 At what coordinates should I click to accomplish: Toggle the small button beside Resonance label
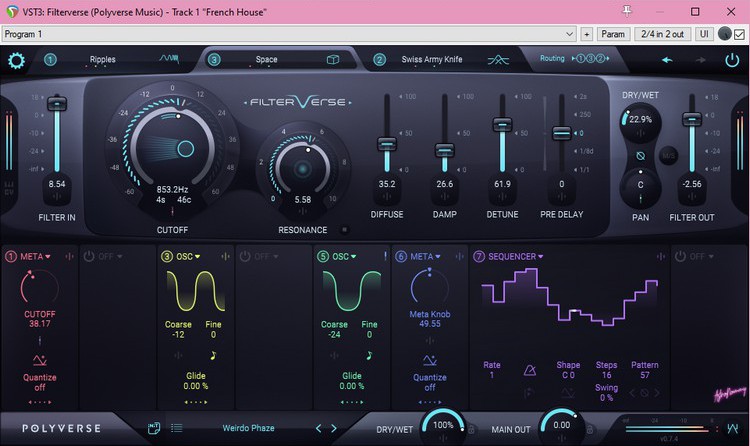point(344,230)
